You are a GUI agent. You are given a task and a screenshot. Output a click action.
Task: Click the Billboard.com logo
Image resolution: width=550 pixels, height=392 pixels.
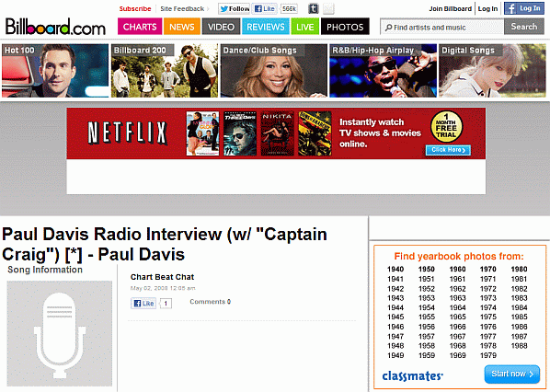pyautogui.click(x=55, y=27)
